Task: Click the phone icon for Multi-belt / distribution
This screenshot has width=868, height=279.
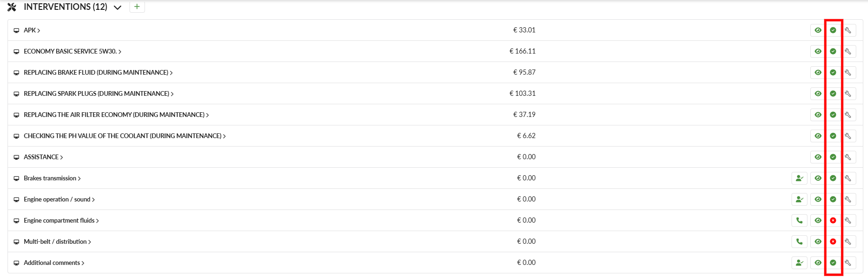Action: click(x=799, y=241)
